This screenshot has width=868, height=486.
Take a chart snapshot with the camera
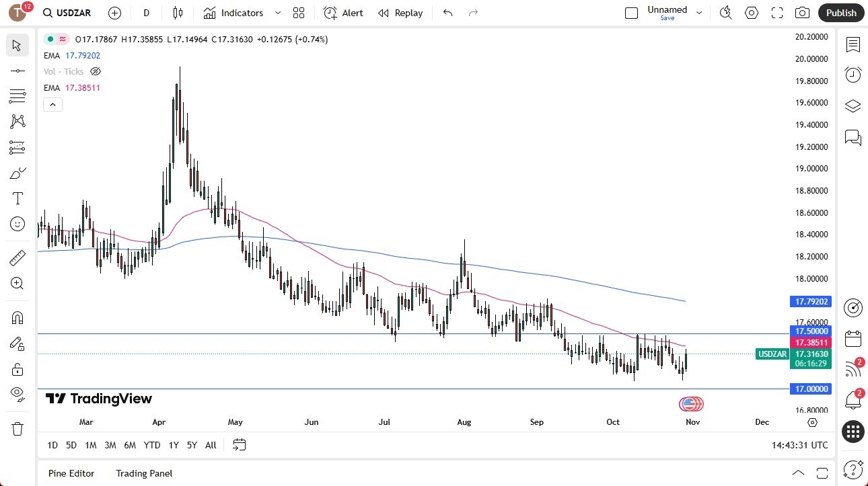click(x=803, y=12)
